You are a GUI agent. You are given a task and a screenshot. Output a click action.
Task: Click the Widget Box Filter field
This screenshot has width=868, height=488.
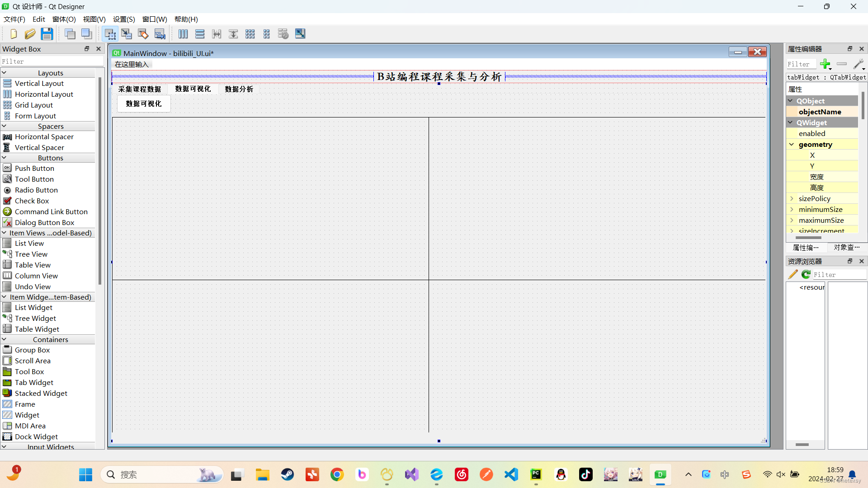(x=52, y=61)
